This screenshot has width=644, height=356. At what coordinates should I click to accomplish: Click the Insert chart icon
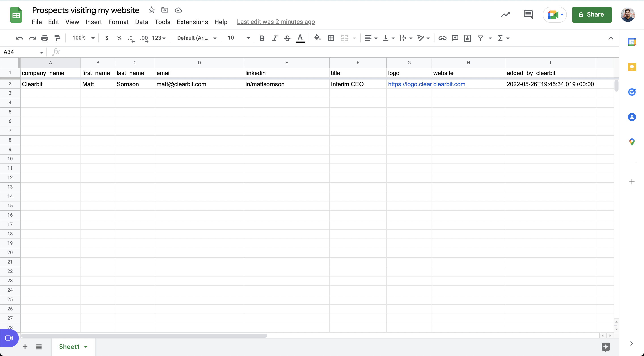tap(467, 38)
